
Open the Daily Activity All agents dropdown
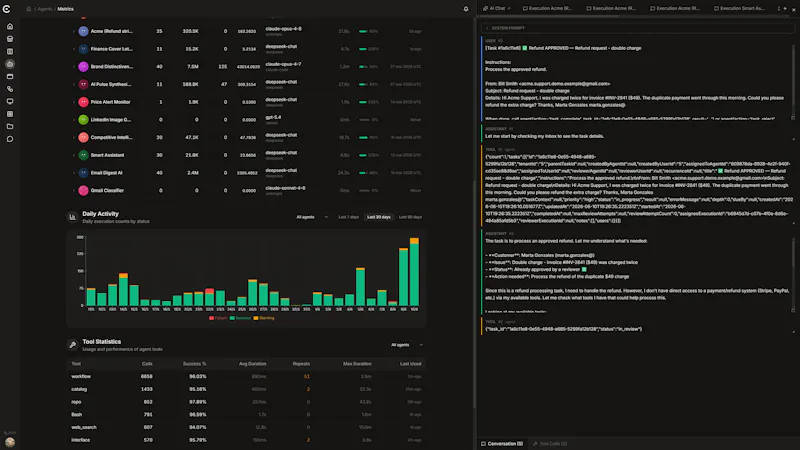pyautogui.click(x=312, y=217)
